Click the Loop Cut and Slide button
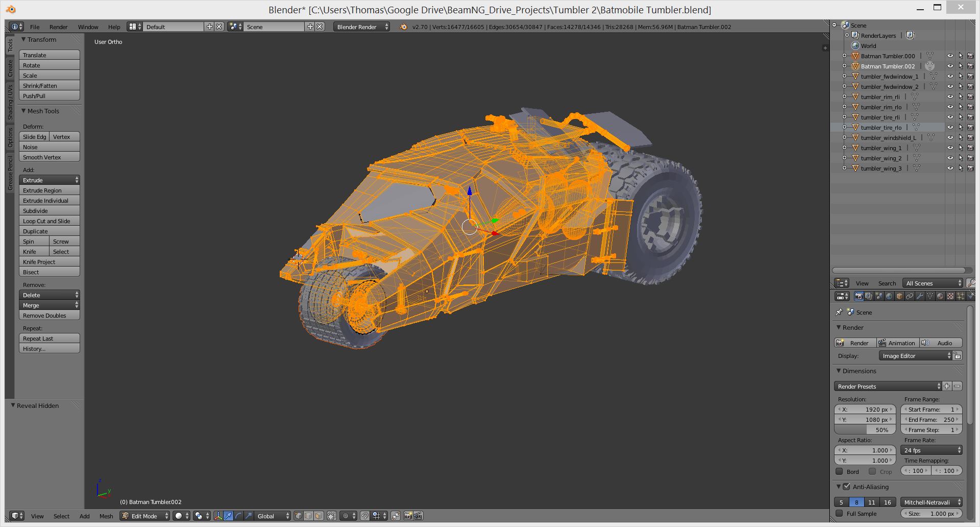Image resolution: width=980 pixels, height=527 pixels. pyautogui.click(x=50, y=221)
